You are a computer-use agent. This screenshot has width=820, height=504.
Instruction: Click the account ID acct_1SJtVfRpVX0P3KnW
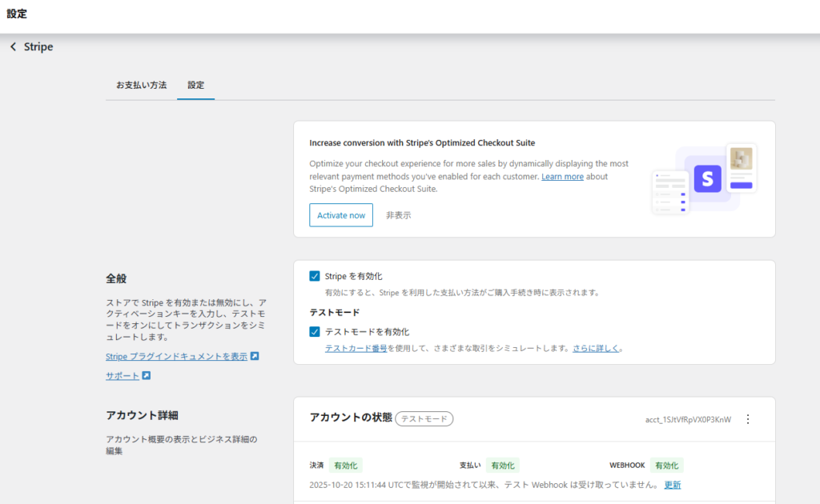tap(688, 419)
